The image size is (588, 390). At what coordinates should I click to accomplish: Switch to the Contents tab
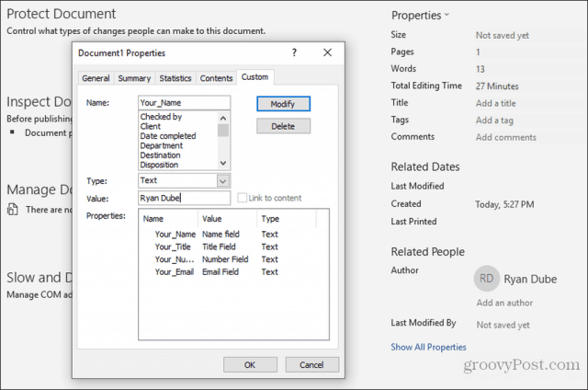point(216,78)
